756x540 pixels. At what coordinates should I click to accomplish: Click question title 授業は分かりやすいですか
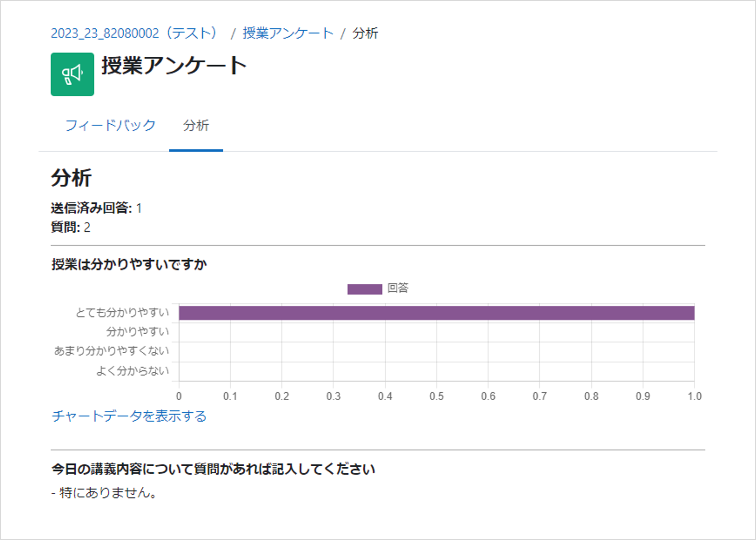[129, 264]
